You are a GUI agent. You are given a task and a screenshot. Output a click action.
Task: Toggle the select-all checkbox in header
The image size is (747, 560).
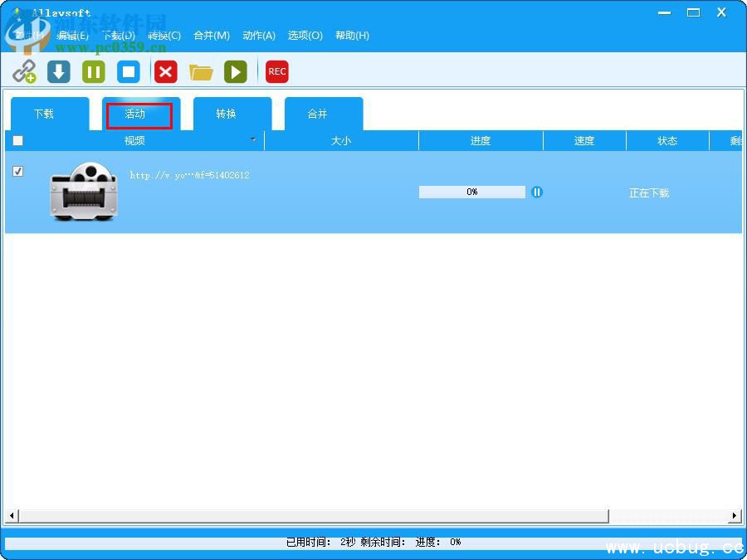(18, 140)
